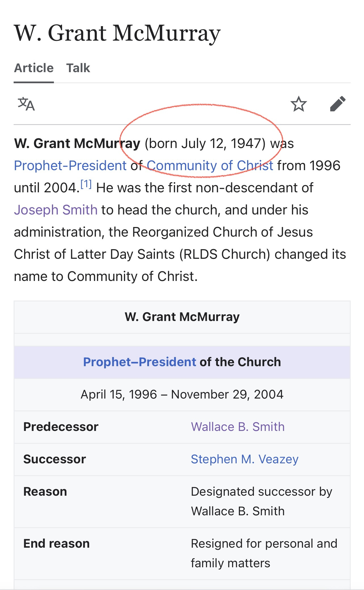Tap citation reference [1]

(86, 185)
